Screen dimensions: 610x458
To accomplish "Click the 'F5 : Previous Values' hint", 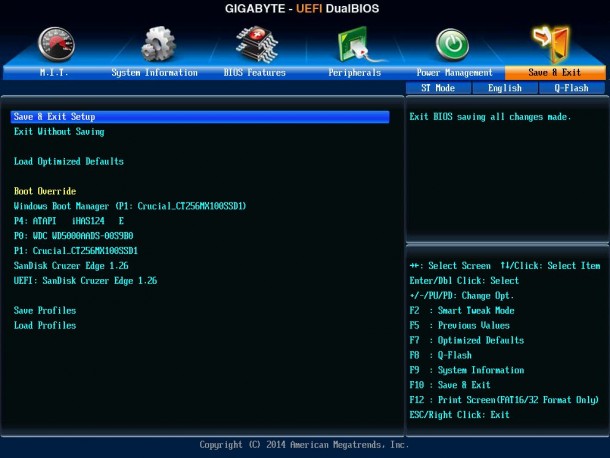I will click(459, 326).
